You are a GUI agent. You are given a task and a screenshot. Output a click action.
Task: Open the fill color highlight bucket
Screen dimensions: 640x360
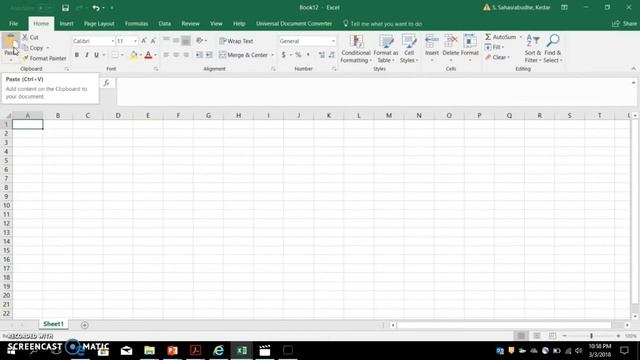tap(133, 55)
